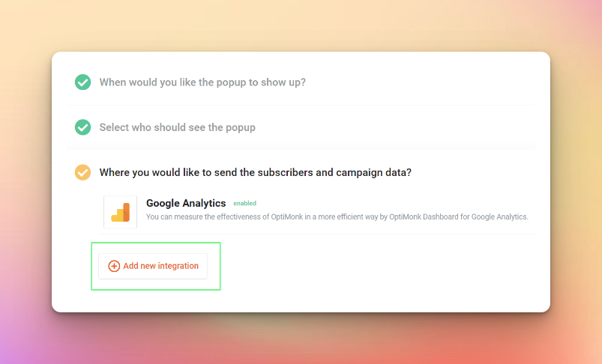Click the Google Analytics bar chart logo

tap(120, 212)
